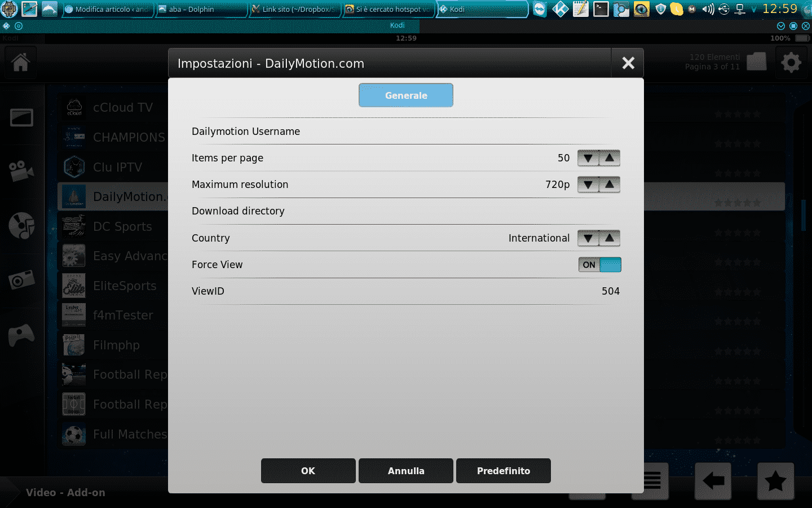This screenshot has width=812, height=508.
Task: Click the Dailymotion Username field
Action: pos(406,132)
